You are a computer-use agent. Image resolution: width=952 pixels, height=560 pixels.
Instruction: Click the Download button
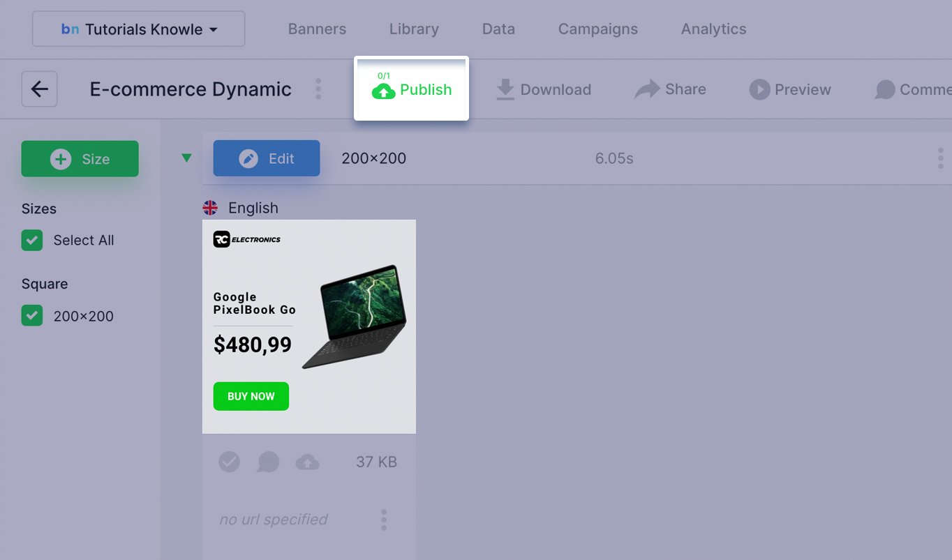[x=543, y=89]
